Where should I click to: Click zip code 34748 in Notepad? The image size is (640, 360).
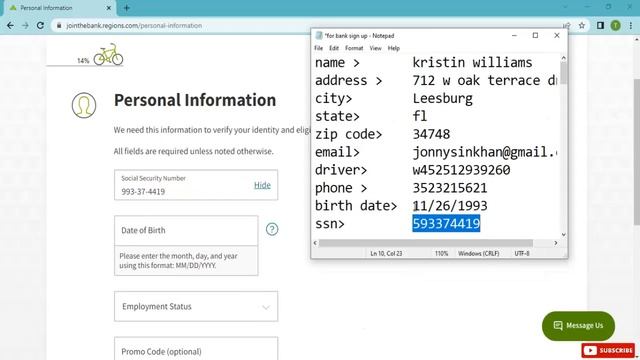[x=431, y=134]
